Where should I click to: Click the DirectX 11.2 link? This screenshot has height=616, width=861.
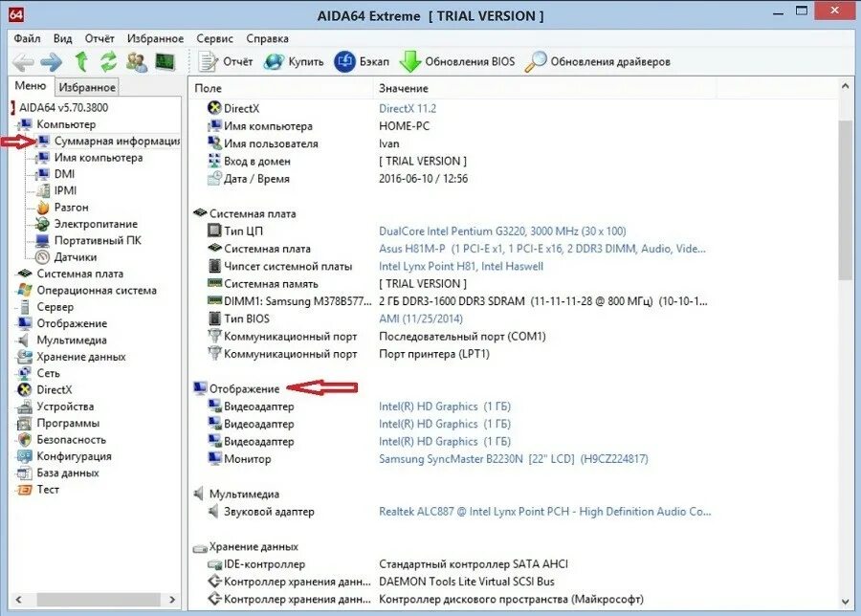pos(408,109)
